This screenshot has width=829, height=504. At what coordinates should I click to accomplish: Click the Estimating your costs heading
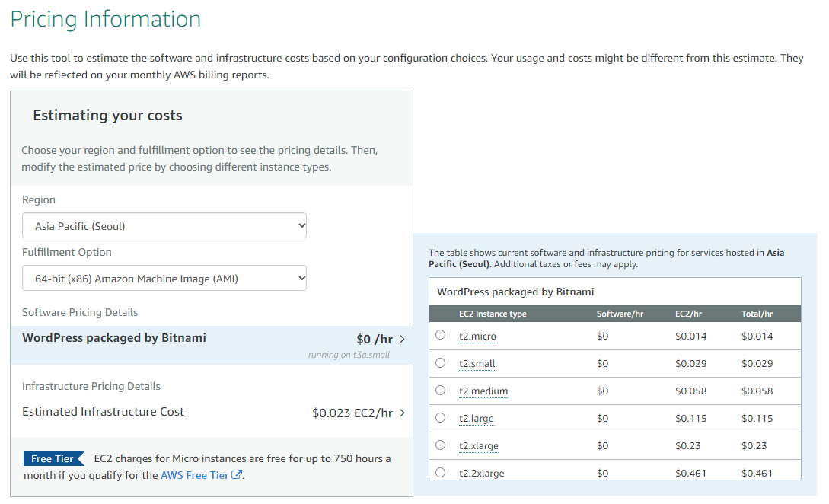pyautogui.click(x=108, y=115)
